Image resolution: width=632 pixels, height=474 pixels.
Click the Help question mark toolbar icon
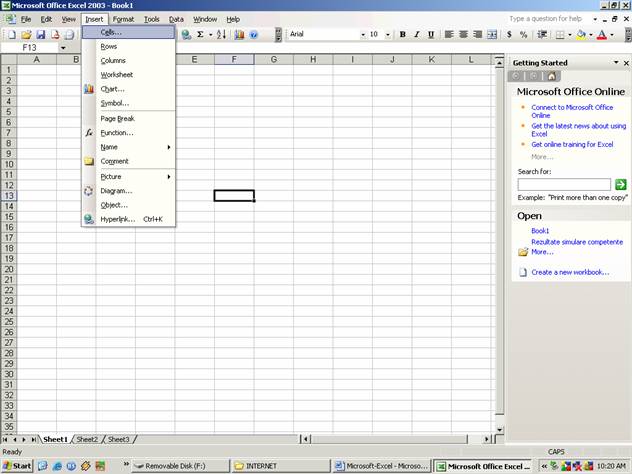tap(254, 35)
